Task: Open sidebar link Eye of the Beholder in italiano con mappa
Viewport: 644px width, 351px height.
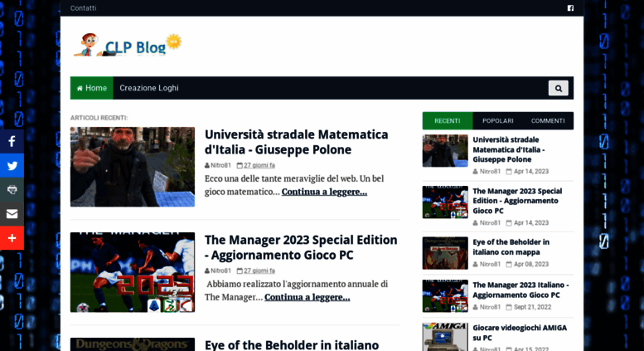Action: [x=511, y=247]
